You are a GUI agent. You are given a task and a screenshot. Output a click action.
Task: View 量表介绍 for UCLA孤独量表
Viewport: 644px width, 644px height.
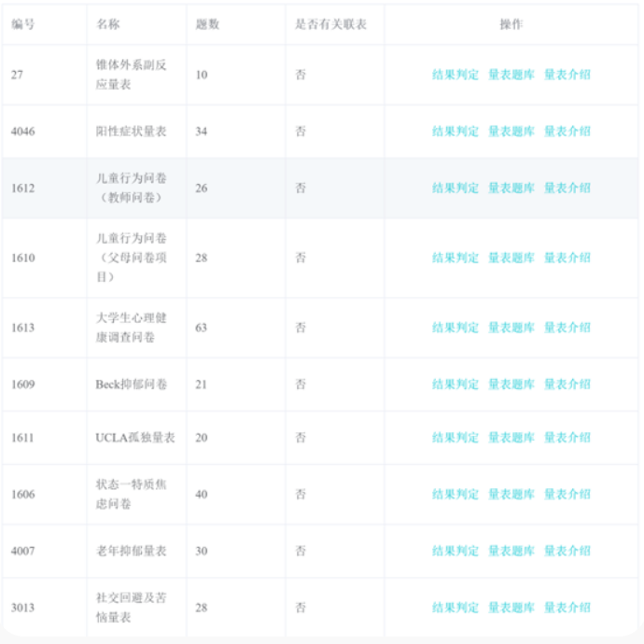click(x=567, y=438)
